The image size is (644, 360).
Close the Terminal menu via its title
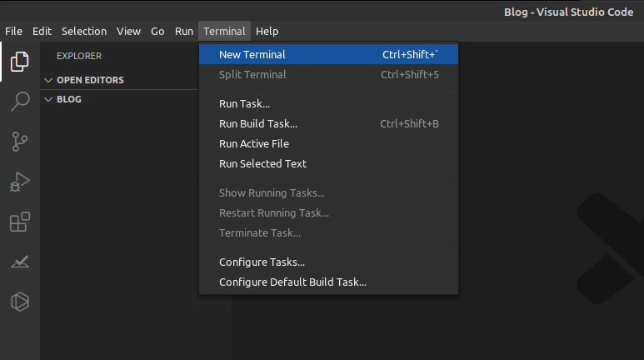[x=224, y=31]
